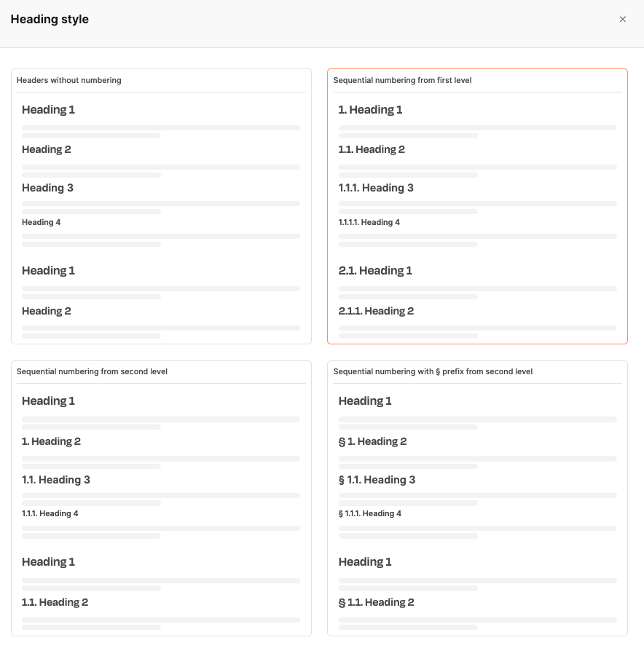Click the '1.1. Heading 2' line in first-level card
The image size is (644, 648).
click(372, 149)
